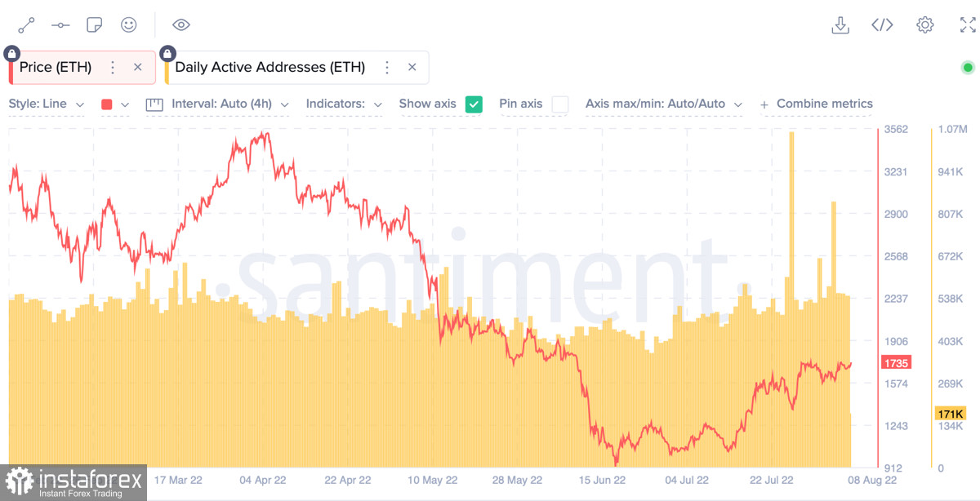Expand the Interval Auto (4h) dropdown
Screen dimensions: 980x501
pos(218,104)
